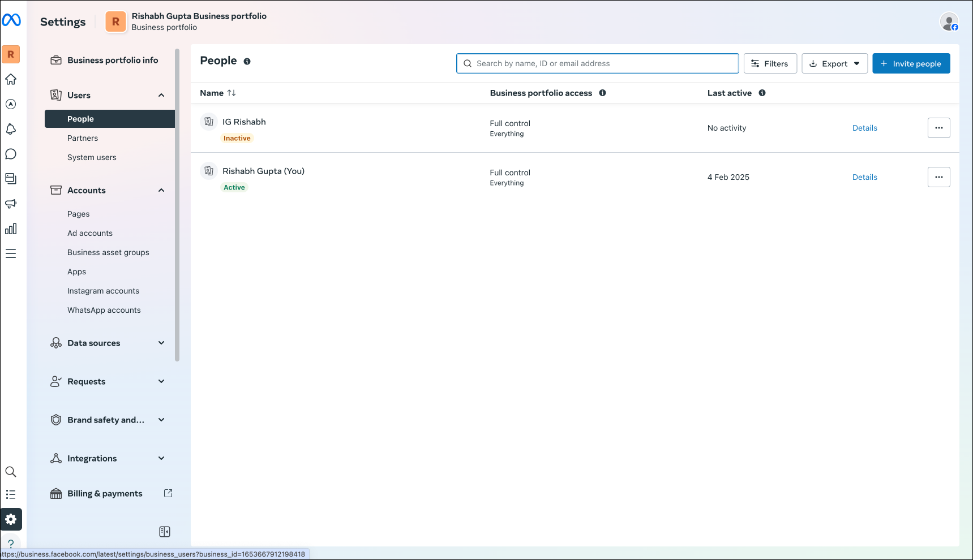Select Partners in the Users menu
The image size is (973, 560).
pos(83,138)
